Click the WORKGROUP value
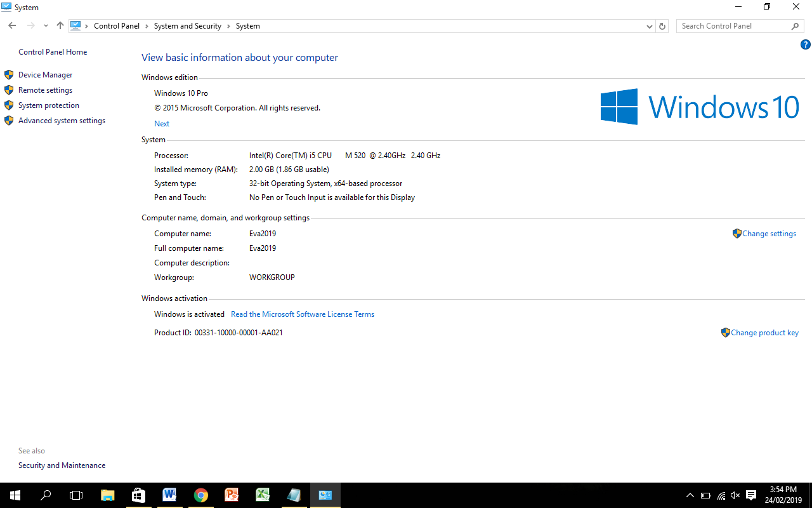Image resolution: width=812 pixels, height=508 pixels. (x=272, y=277)
